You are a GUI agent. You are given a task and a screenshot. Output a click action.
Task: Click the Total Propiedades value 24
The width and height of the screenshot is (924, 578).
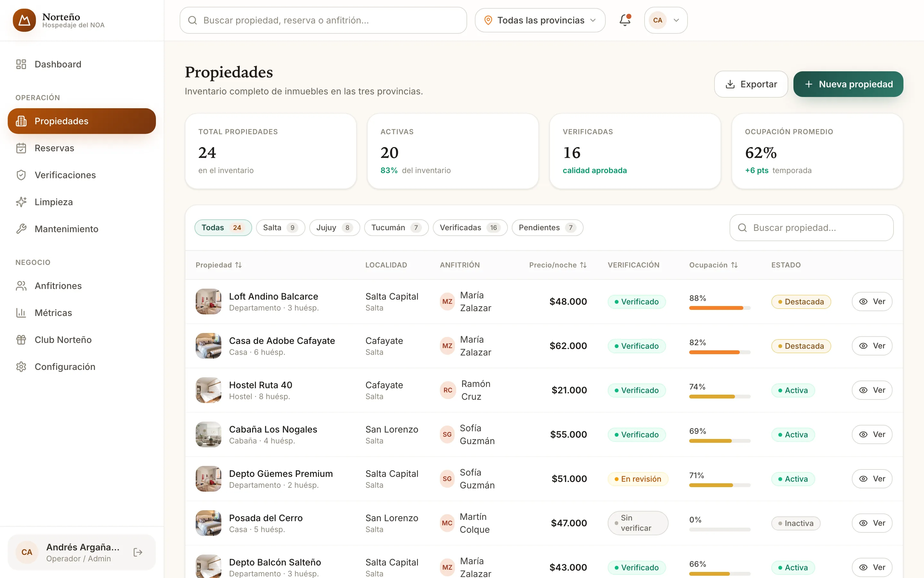tap(207, 153)
